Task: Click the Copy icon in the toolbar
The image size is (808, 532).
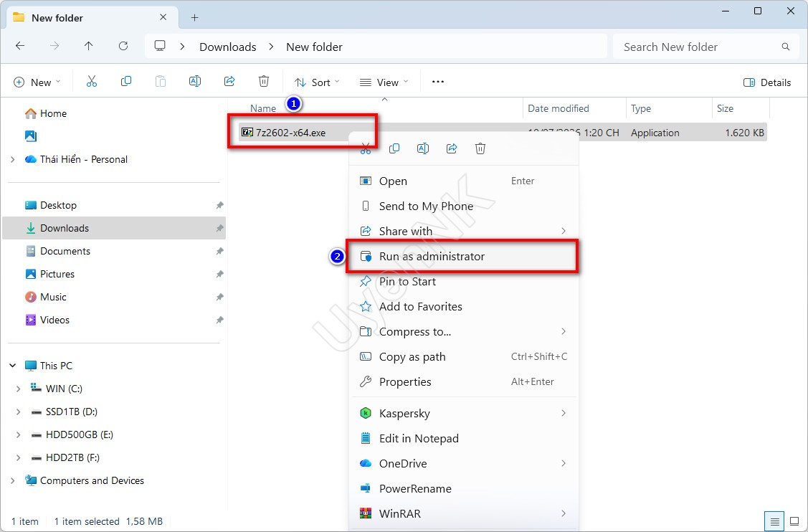Action: tap(125, 82)
